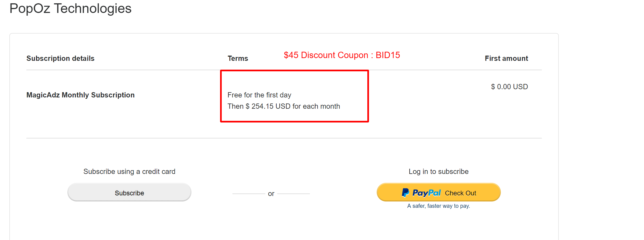Click the $ 0.00 USD first amount value
644x240 pixels.
coord(509,87)
